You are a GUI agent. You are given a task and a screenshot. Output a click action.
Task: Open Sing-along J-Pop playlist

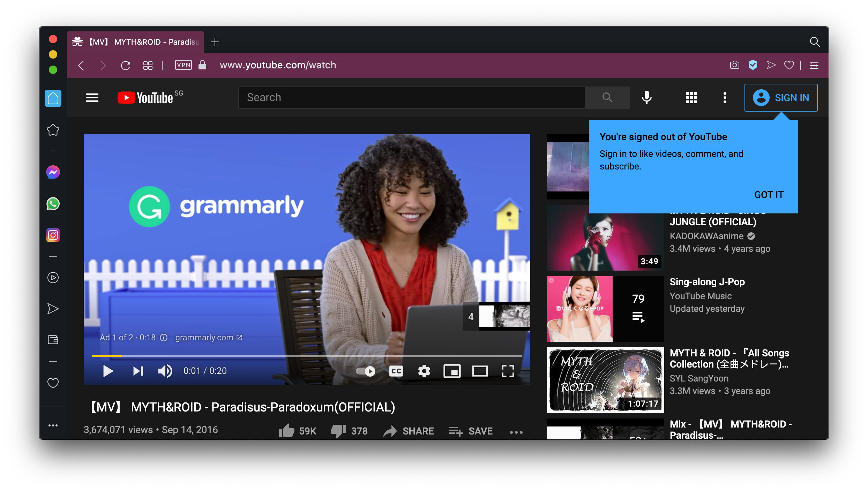coord(707,282)
